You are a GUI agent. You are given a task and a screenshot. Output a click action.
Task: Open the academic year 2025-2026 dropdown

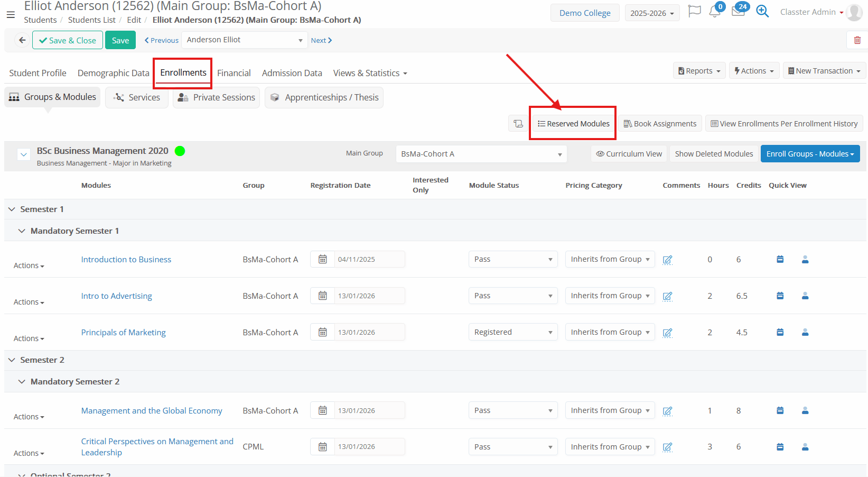tap(651, 13)
